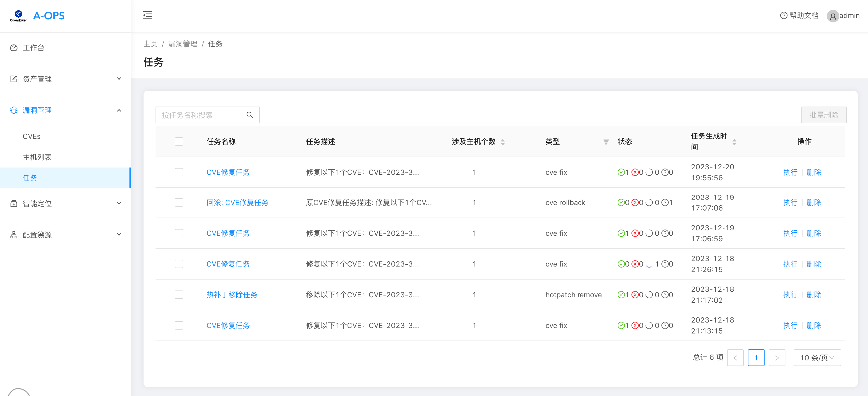Click the filter icon in the 类型 column
Screen dimensions: 868x396
(x=606, y=142)
